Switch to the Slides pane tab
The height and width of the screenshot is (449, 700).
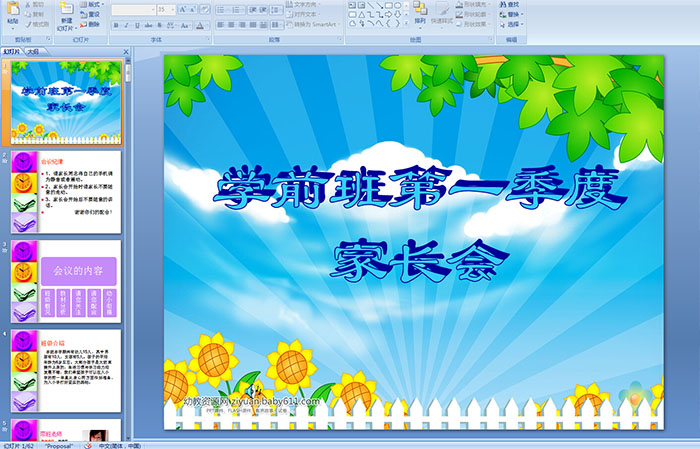pyautogui.click(x=12, y=52)
